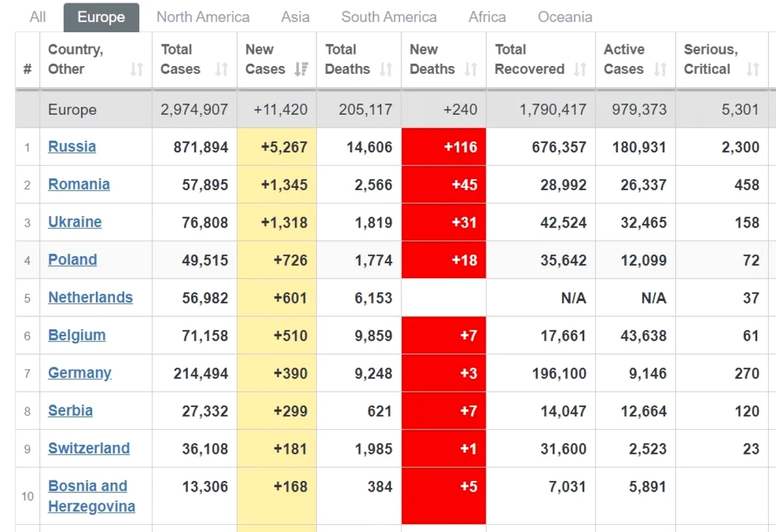The height and width of the screenshot is (532, 776).
Task: Sort by Country, Other column arrows icon
Action: point(137,70)
